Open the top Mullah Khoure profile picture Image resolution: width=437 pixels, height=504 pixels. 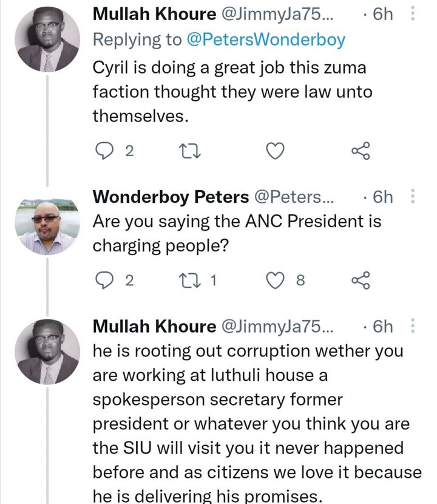tap(47, 39)
